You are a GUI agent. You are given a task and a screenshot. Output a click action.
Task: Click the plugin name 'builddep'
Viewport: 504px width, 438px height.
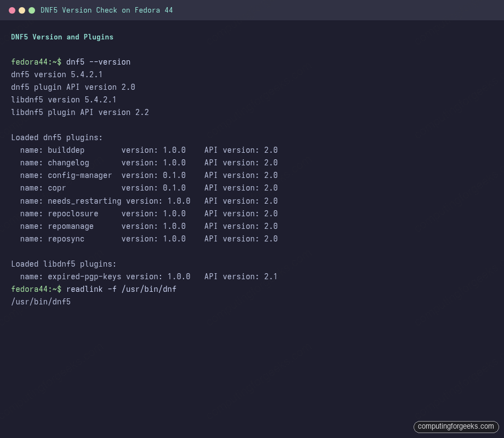(x=66, y=150)
